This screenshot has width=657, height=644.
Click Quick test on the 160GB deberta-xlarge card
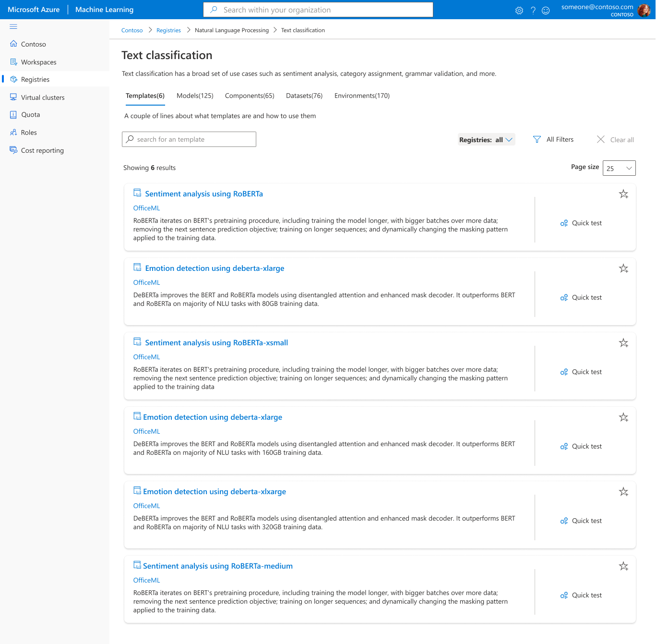(581, 447)
